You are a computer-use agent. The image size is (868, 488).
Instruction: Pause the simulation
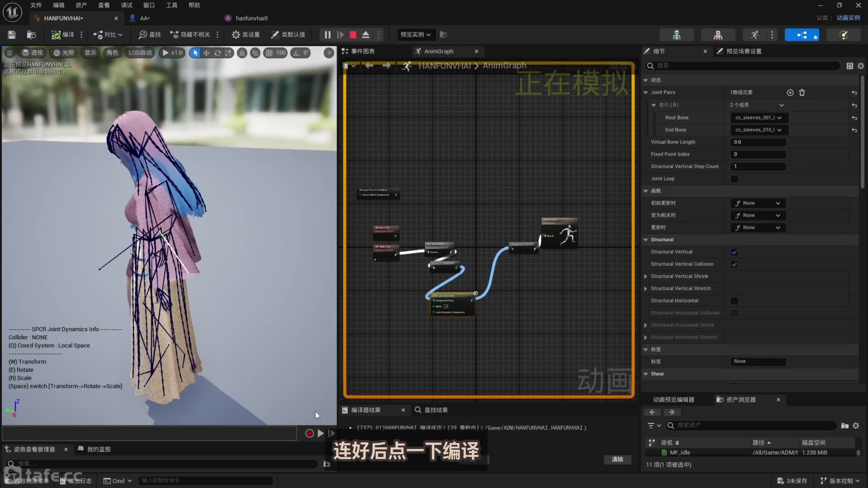pos(327,35)
